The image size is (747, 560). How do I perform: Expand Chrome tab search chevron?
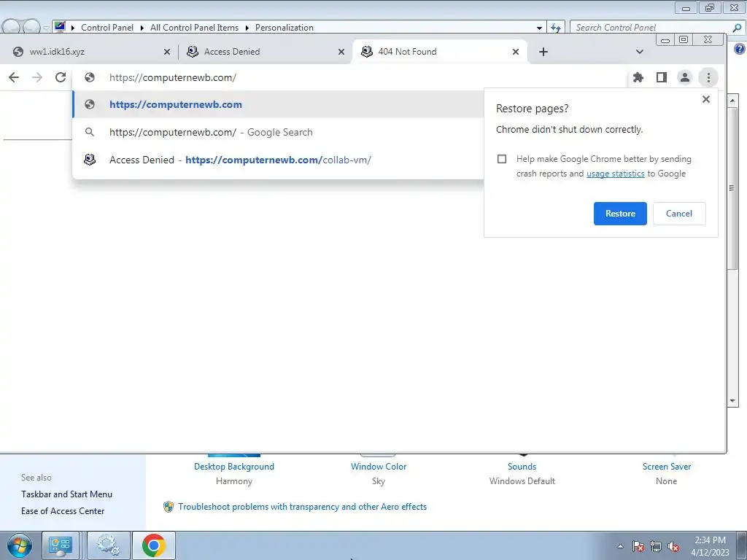coord(640,52)
